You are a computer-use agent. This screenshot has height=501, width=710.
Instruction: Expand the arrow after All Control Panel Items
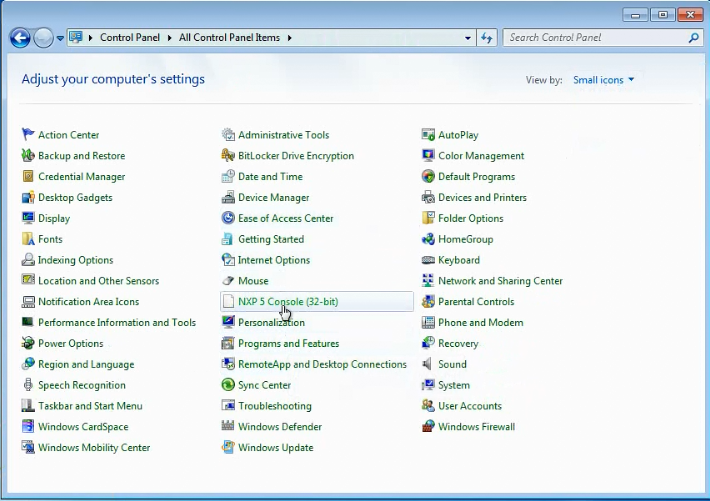click(x=290, y=38)
